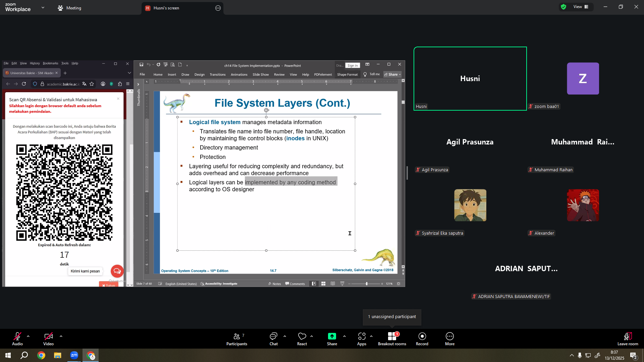Expand share options arrow
644x362 pixels.
pyautogui.click(x=344, y=336)
